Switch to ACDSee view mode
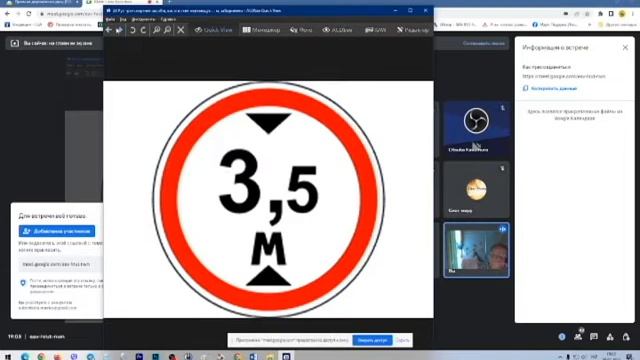Image resolution: width=640 pixels, height=360 pixels. tap(337, 30)
